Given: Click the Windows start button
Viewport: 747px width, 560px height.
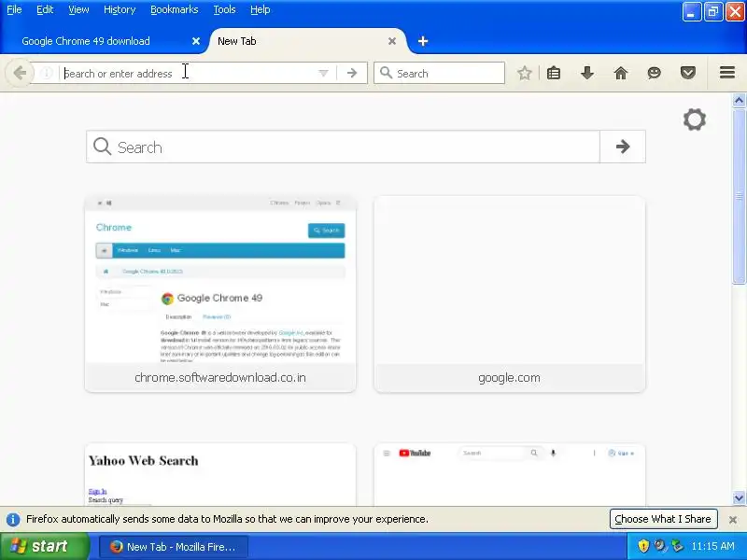Looking at the screenshot, I should (x=44, y=546).
